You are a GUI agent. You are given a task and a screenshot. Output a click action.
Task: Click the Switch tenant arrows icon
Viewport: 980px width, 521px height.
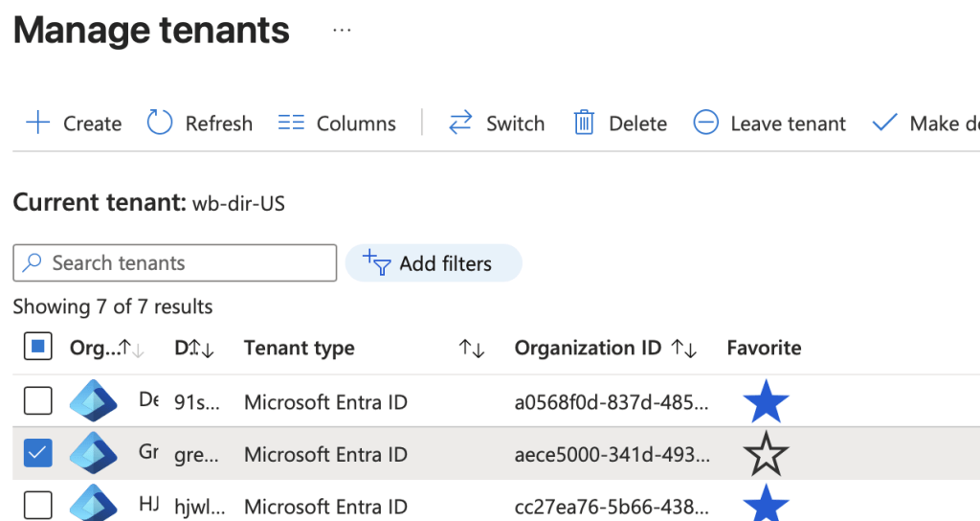460,123
